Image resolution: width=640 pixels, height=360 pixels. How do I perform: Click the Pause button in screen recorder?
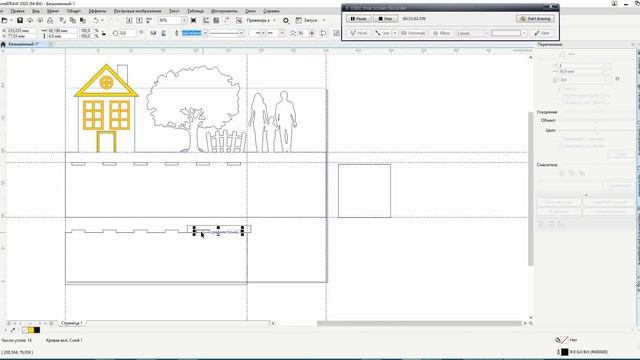(x=358, y=19)
